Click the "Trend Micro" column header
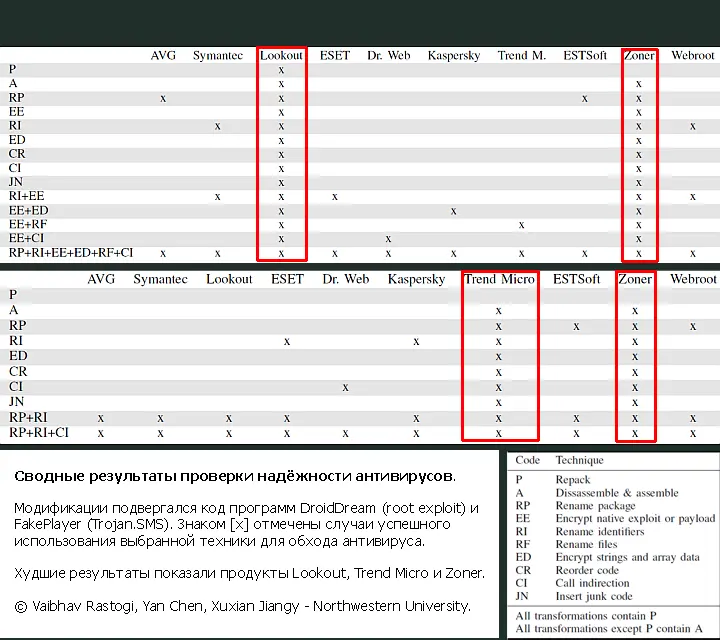Viewport: 720px width, 640px height. pos(499,279)
